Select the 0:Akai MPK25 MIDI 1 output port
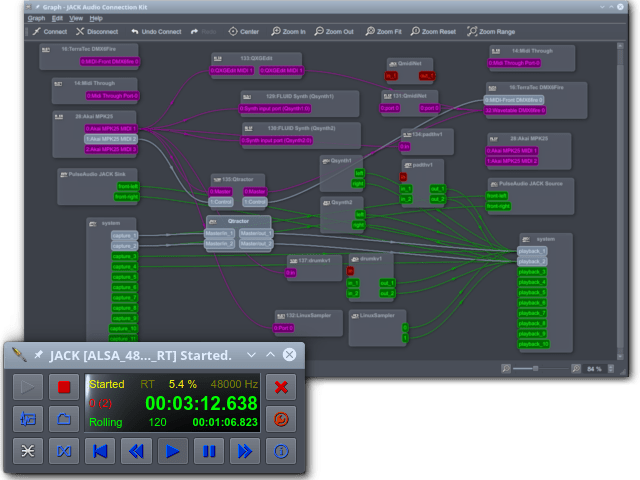Screen dimensions: 640x480 pos(111,129)
